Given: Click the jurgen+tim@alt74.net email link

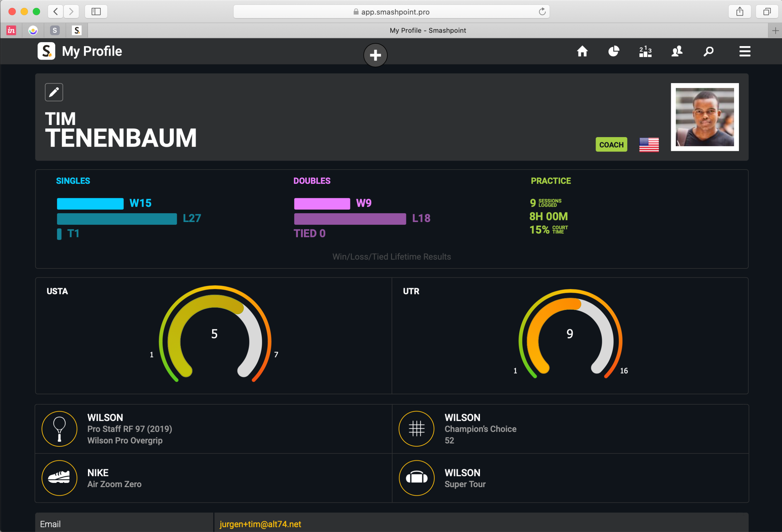Looking at the screenshot, I should tap(260, 524).
